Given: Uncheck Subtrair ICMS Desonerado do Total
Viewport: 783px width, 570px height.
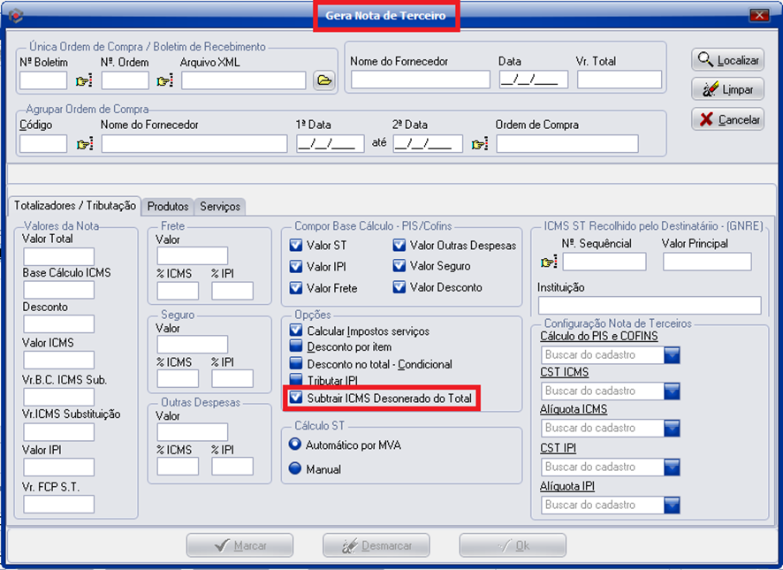Looking at the screenshot, I should coord(296,398).
